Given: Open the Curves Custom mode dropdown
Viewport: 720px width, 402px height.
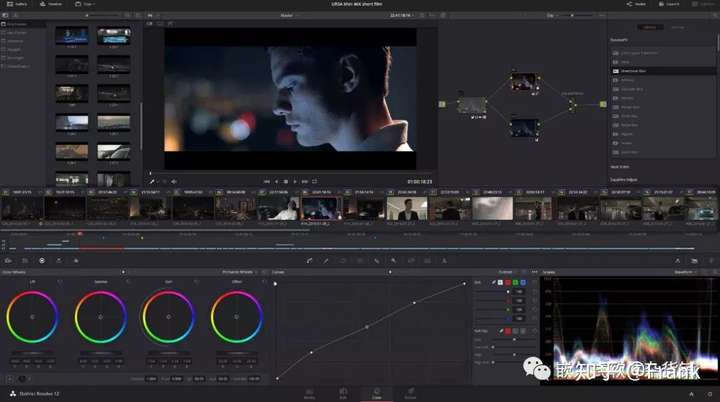Looking at the screenshot, I should click(507, 272).
